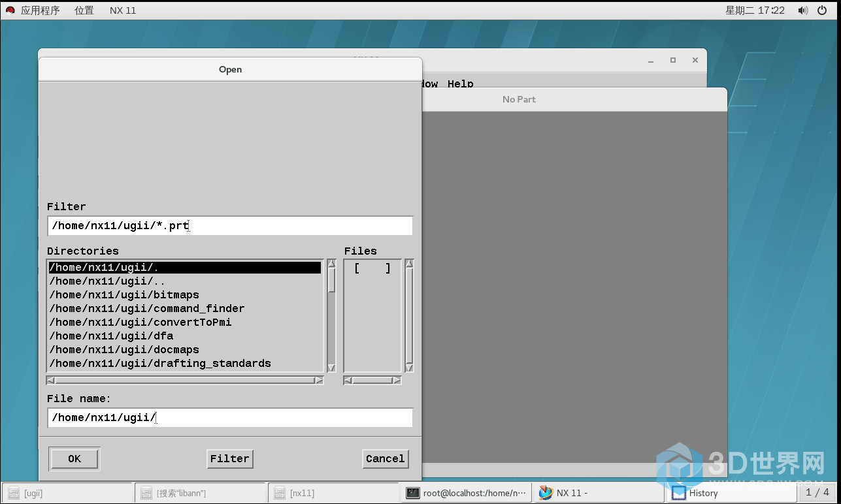Click the History window icon in taskbar
The image size is (841, 504).
(x=678, y=493)
